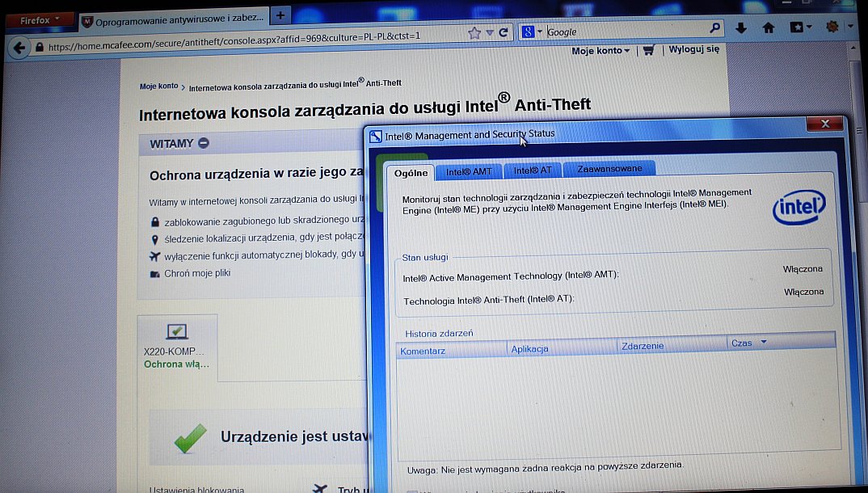Click the Intel logo in status window
Screen dimensions: 868x493
pos(798,208)
